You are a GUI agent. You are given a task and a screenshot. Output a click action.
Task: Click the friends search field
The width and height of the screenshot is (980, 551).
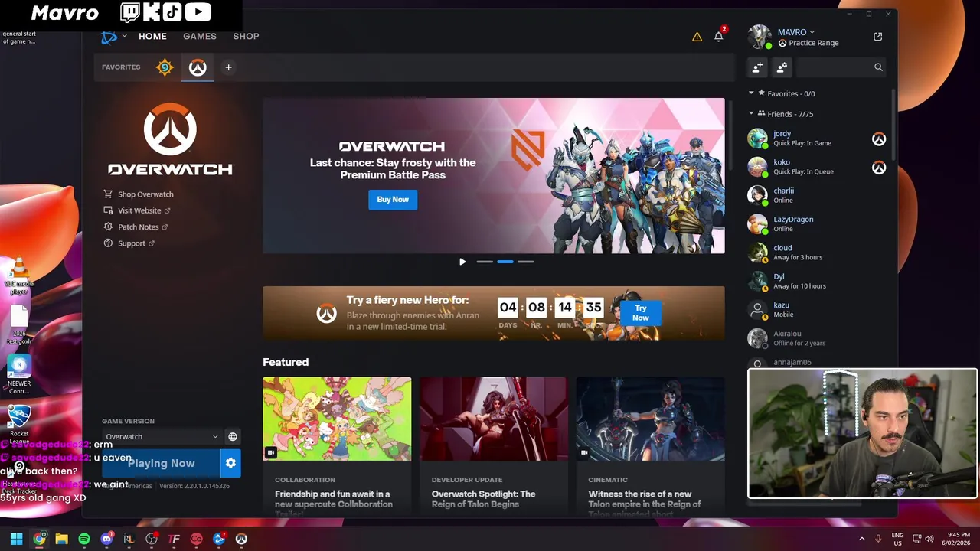(x=841, y=67)
